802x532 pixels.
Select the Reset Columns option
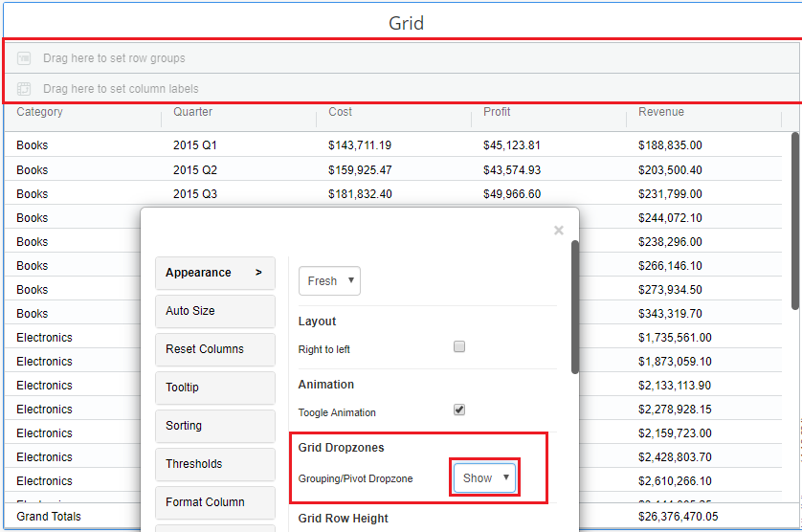[x=214, y=349]
